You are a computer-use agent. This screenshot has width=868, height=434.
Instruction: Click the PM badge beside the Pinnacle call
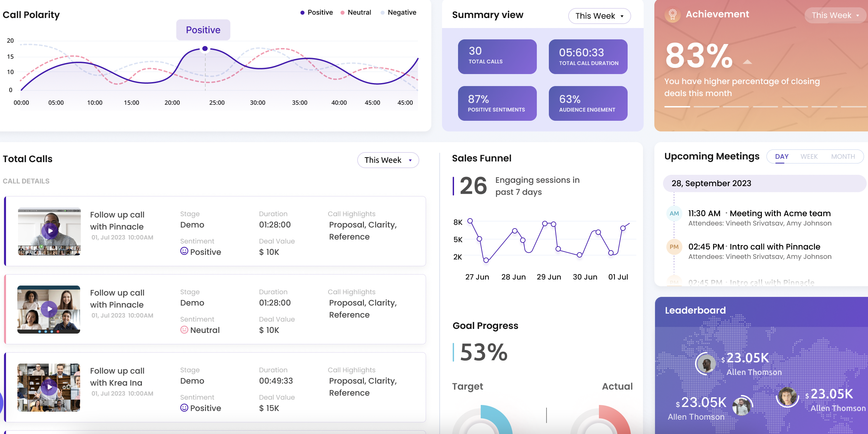(675, 247)
